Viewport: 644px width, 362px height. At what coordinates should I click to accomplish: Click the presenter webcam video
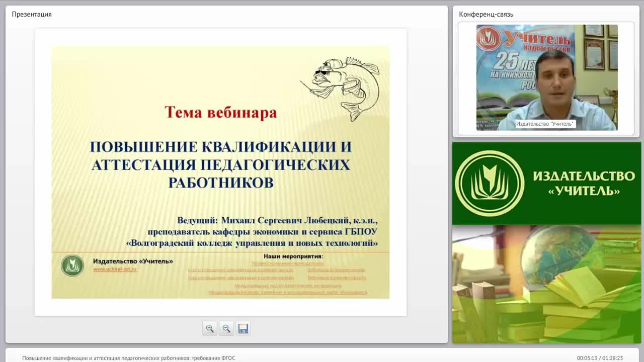pyautogui.click(x=546, y=77)
